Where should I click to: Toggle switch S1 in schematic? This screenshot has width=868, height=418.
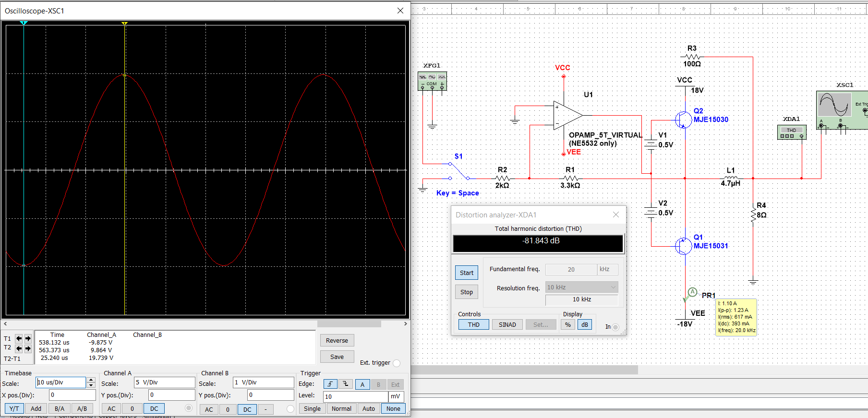coord(458,171)
